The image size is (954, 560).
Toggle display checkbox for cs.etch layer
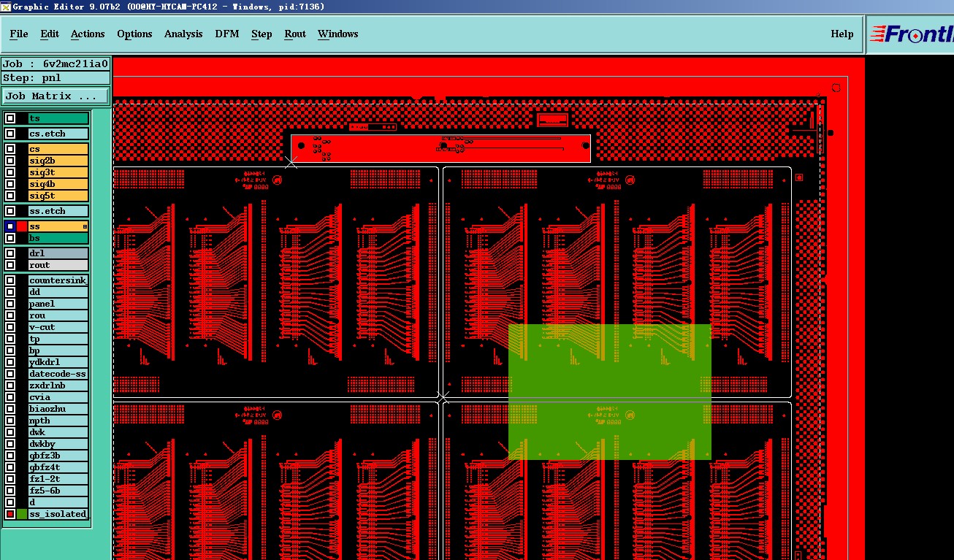[10, 134]
